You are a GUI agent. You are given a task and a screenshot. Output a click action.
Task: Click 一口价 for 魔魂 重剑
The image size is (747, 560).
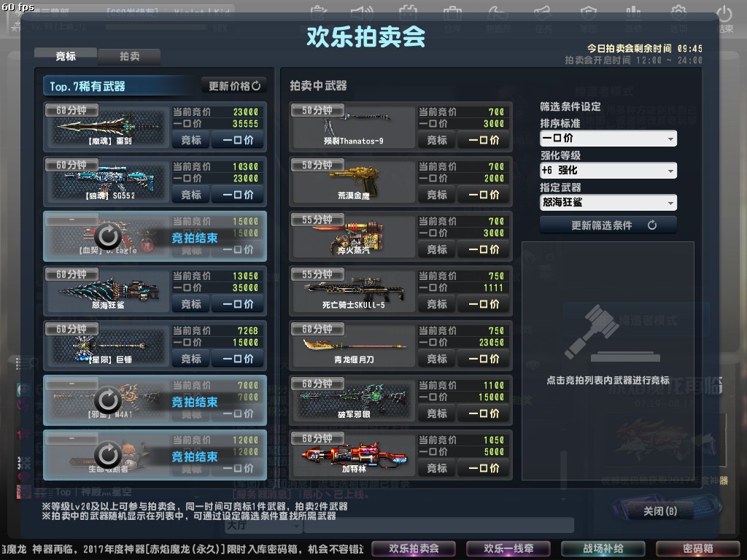click(238, 140)
